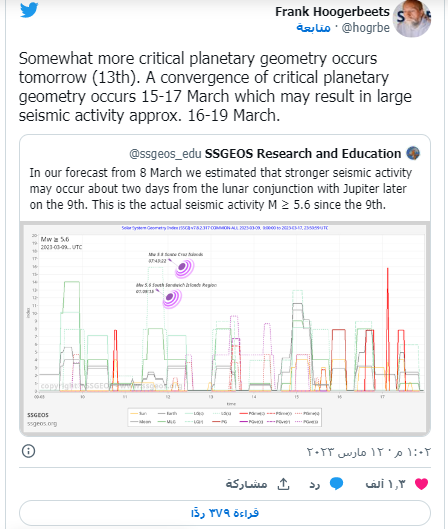Viewport: 448px width, 529px height.
Task: Click the SSGEOS quoted account avatar
Action: pyautogui.click(x=413, y=153)
